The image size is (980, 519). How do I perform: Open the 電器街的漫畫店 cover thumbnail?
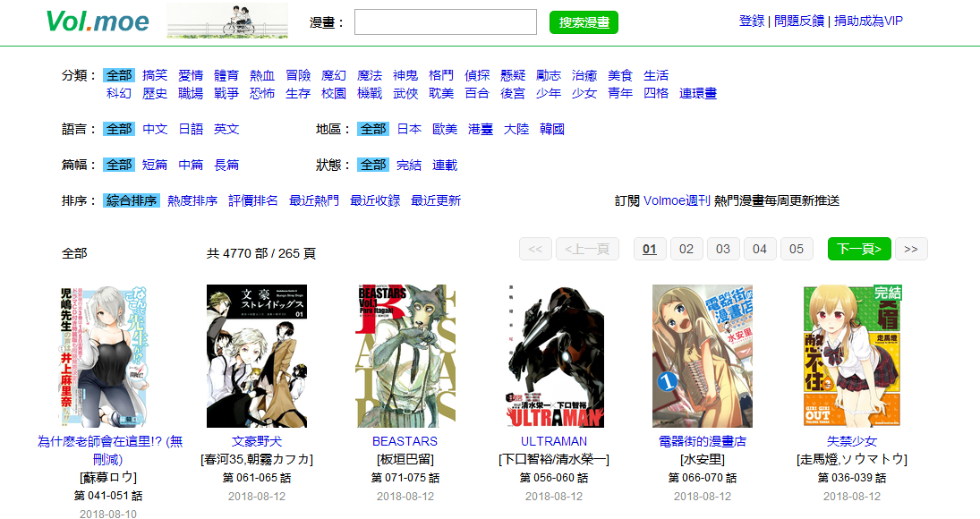(703, 356)
